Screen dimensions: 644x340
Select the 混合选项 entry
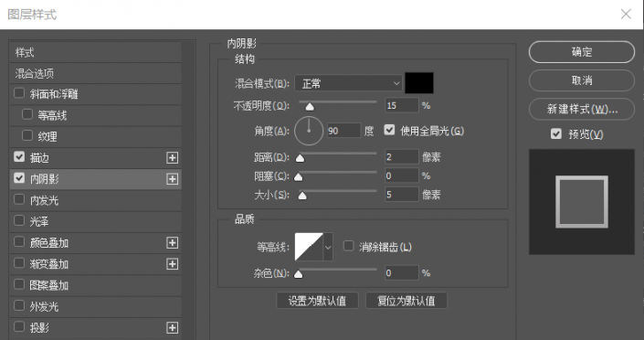[95, 74]
